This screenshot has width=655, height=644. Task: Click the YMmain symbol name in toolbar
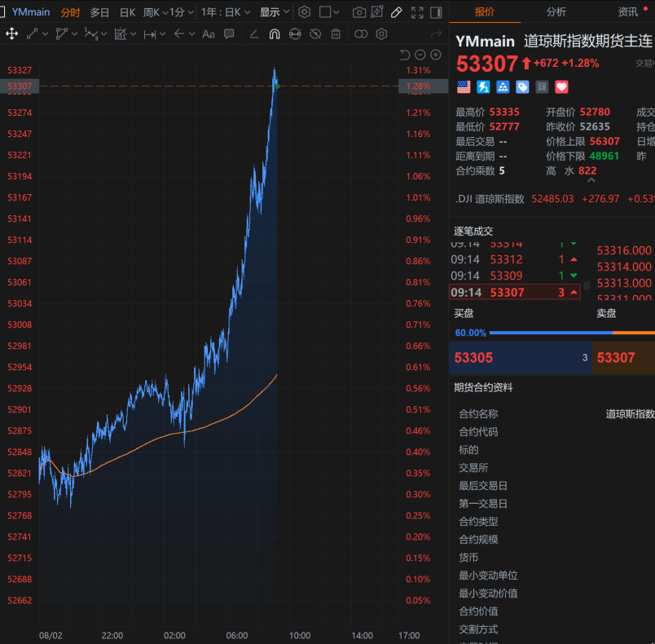(x=31, y=12)
